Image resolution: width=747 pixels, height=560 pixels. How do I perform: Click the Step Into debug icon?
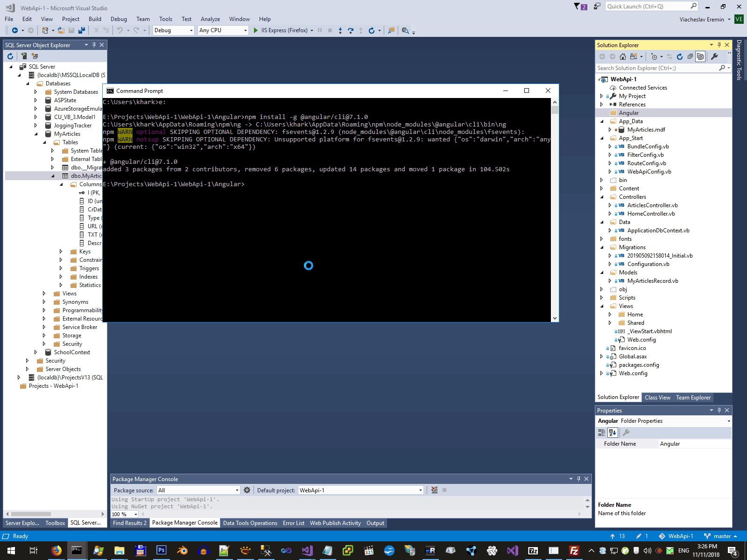(x=340, y=30)
